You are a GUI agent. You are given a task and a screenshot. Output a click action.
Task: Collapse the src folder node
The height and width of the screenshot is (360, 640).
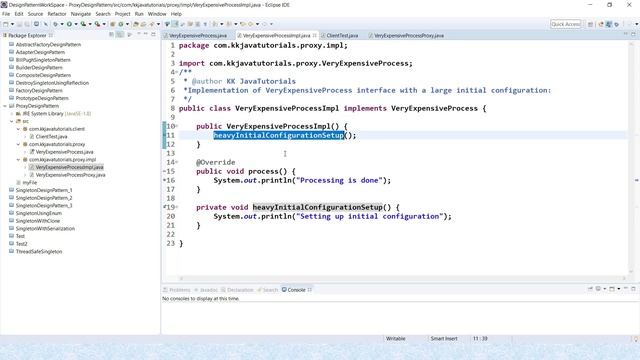12,121
